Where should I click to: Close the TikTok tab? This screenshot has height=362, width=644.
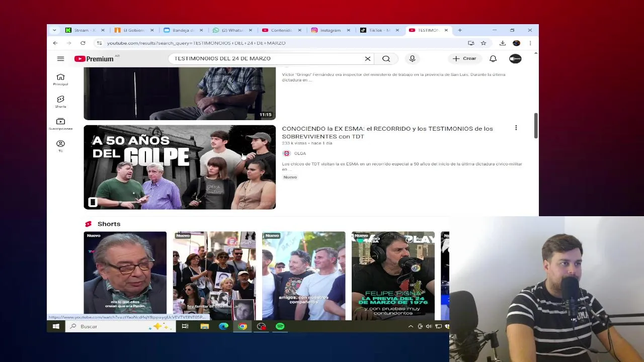pos(397,30)
